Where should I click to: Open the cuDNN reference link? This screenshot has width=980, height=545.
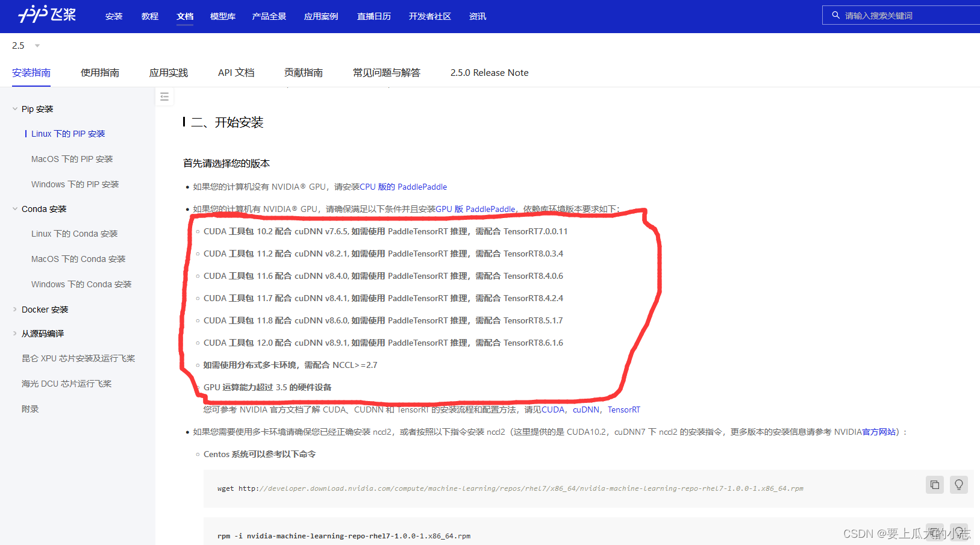(x=586, y=410)
